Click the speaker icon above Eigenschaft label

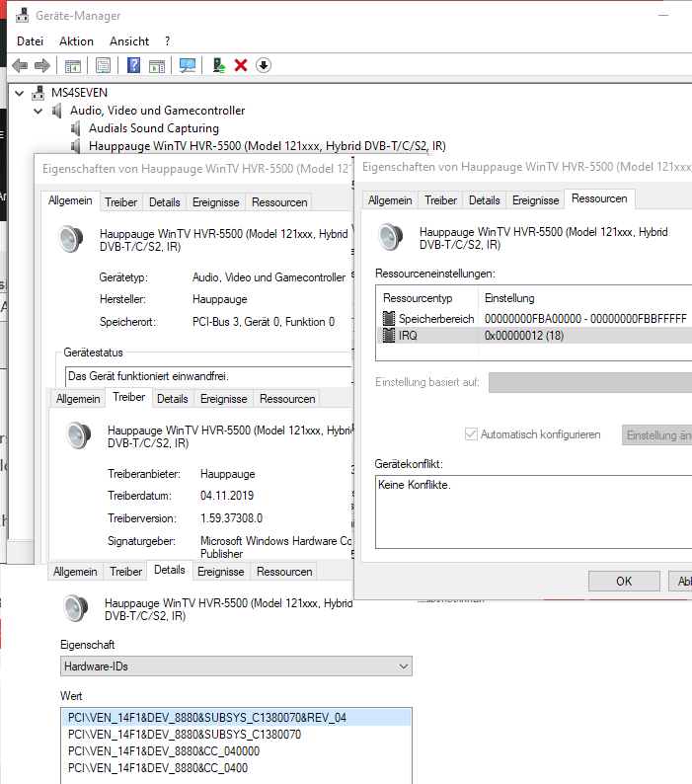(x=75, y=608)
